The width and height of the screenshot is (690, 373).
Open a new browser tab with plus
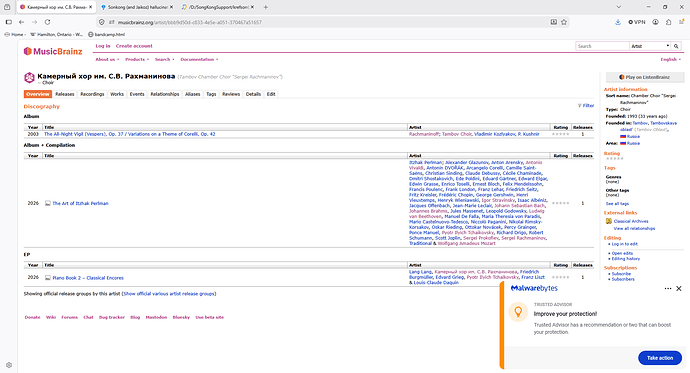(x=266, y=7)
